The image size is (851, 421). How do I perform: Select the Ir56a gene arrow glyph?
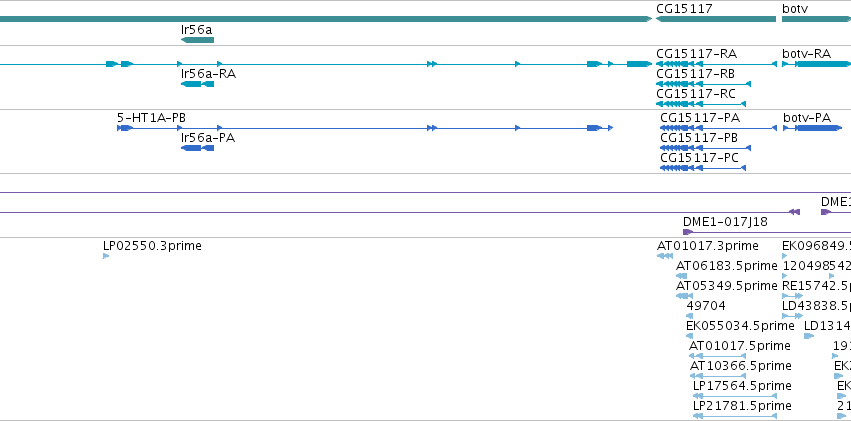198,40
